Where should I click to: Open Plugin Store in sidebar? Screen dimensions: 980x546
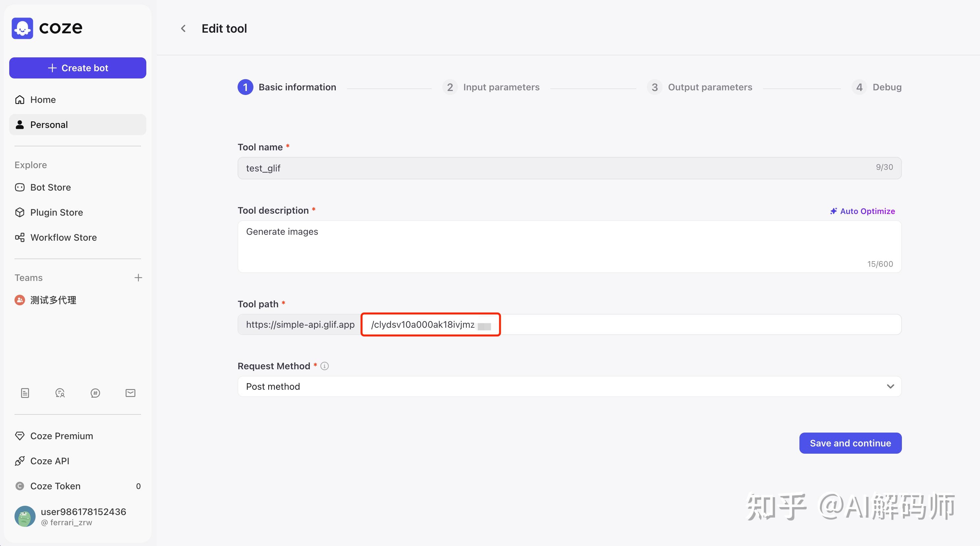click(x=56, y=212)
